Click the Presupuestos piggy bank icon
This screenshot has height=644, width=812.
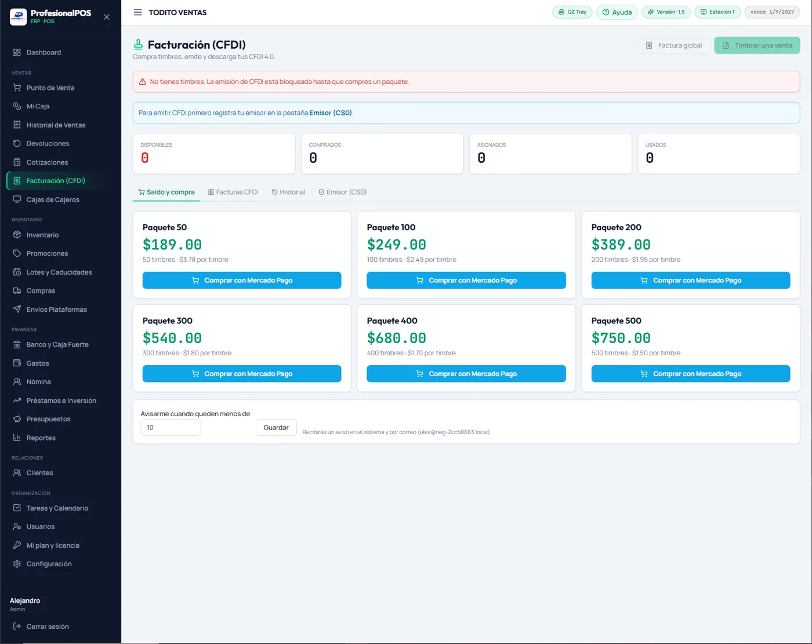(17, 419)
